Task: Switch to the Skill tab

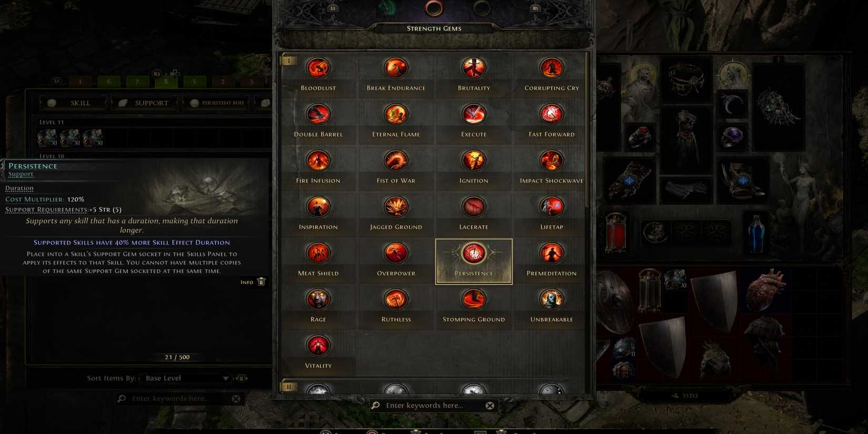Action: 73,103
